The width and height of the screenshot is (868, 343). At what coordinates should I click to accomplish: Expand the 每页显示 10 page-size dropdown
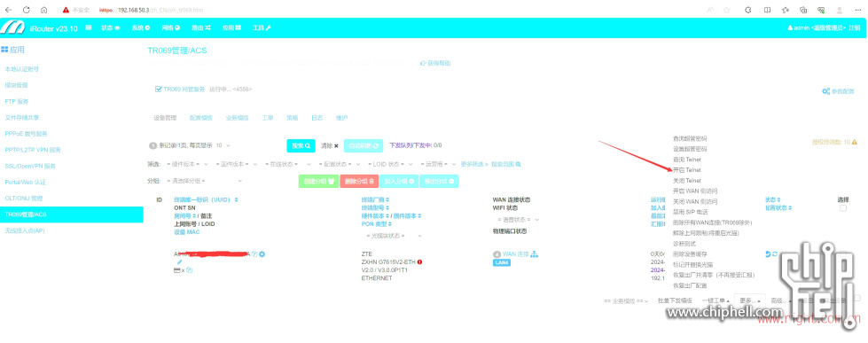point(223,145)
